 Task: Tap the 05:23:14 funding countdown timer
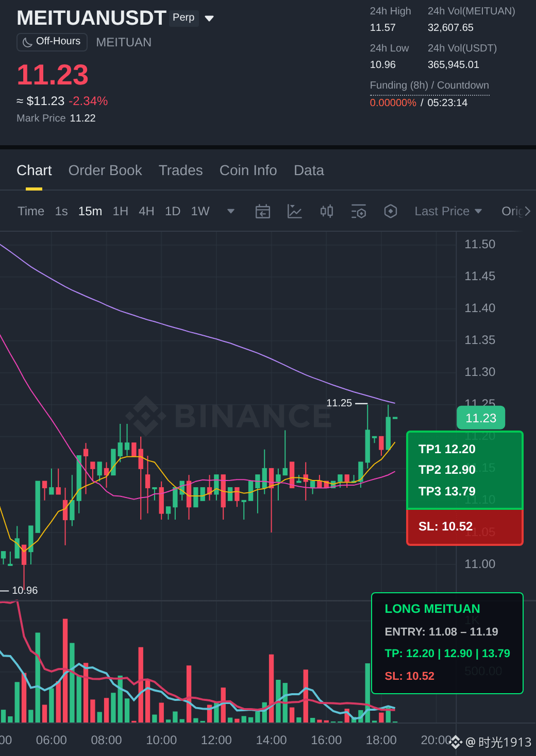[x=447, y=102]
